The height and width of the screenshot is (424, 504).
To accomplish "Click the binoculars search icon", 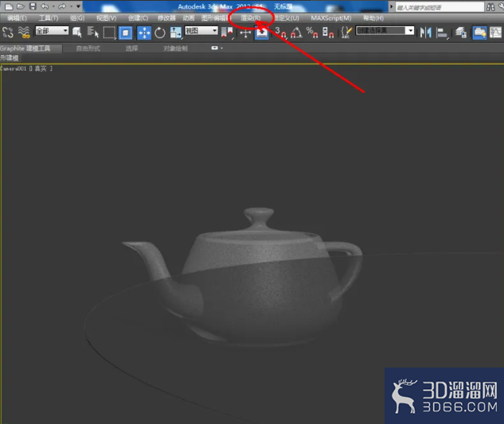I will pos(490,7).
